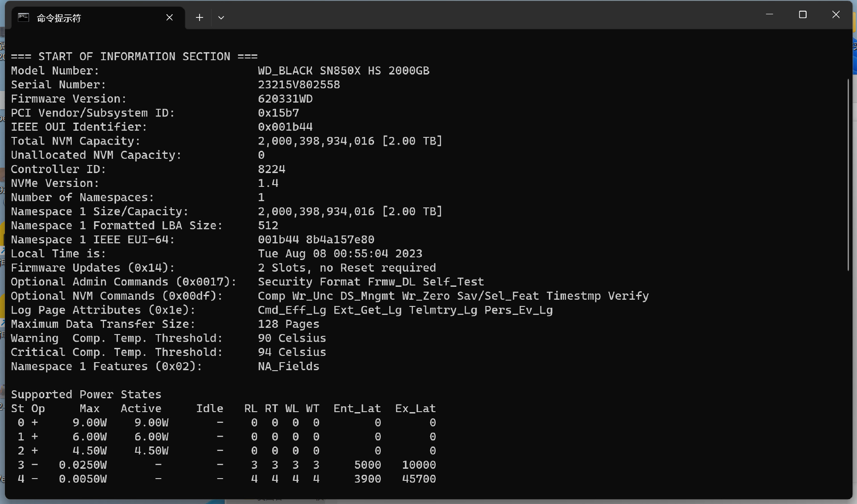
Task: Select the 命令提示符 tab
Action: (89, 18)
